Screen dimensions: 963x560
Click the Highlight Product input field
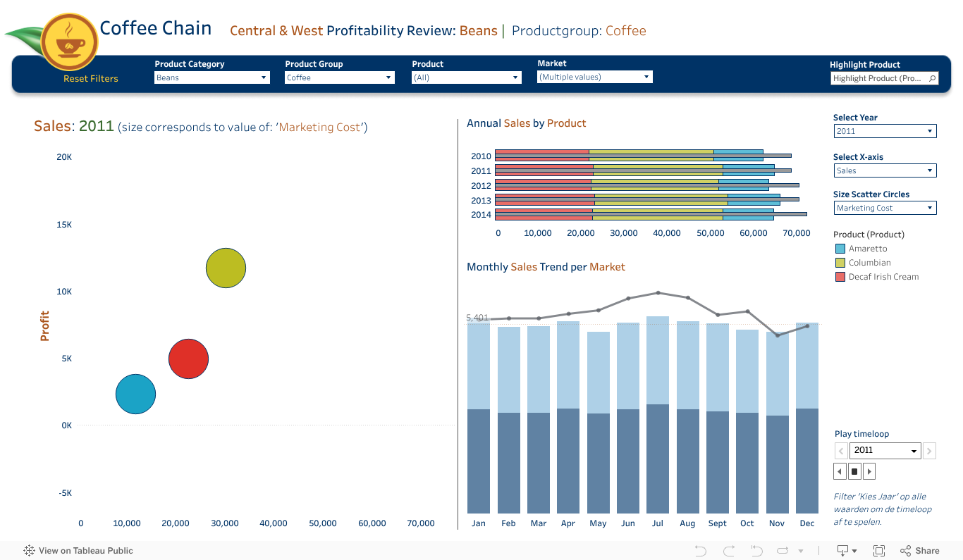coord(879,78)
